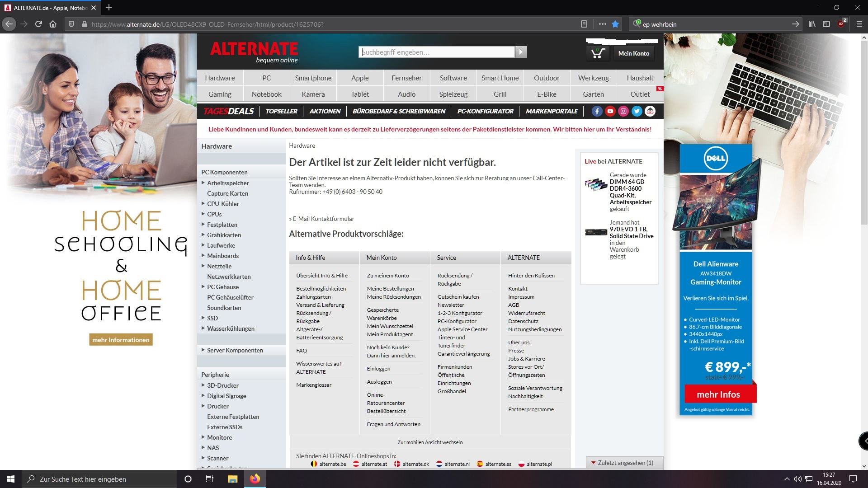Show hidden system tray icons

[x=787, y=479]
